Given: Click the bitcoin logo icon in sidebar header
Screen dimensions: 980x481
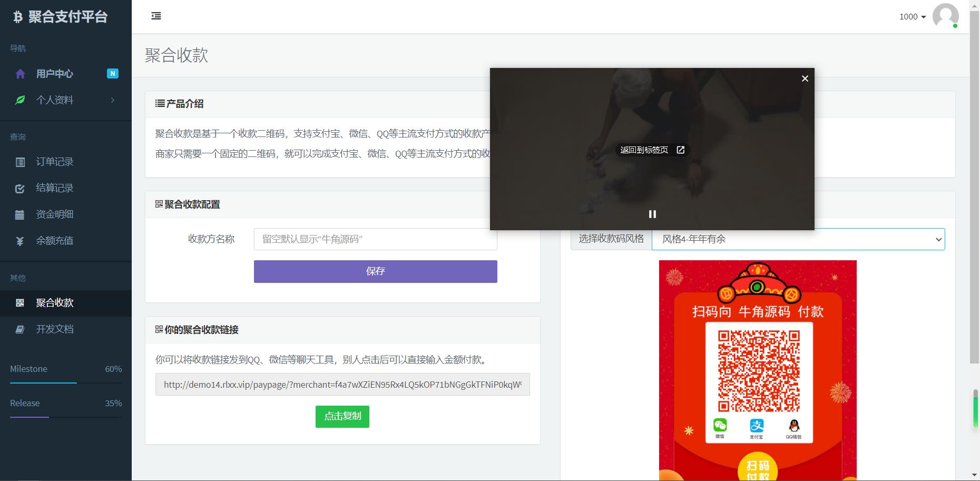Looking at the screenshot, I should (18, 17).
